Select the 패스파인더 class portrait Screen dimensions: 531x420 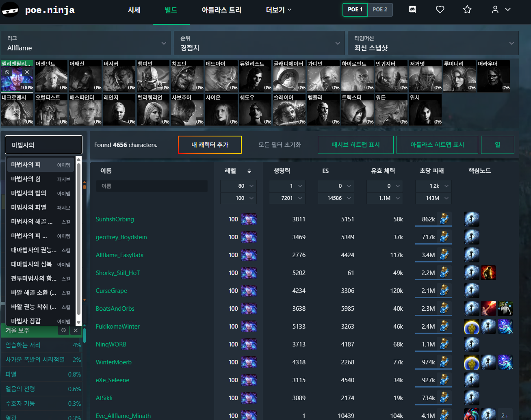point(85,110)
